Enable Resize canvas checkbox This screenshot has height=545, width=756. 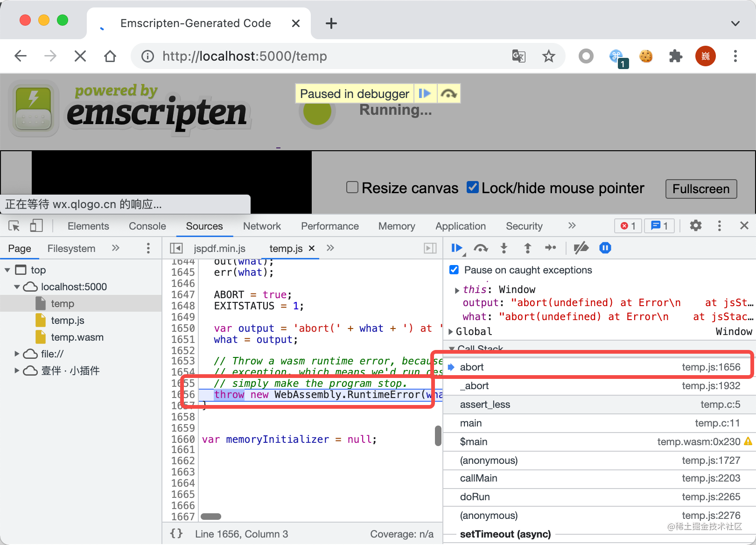tap(352, 187)
